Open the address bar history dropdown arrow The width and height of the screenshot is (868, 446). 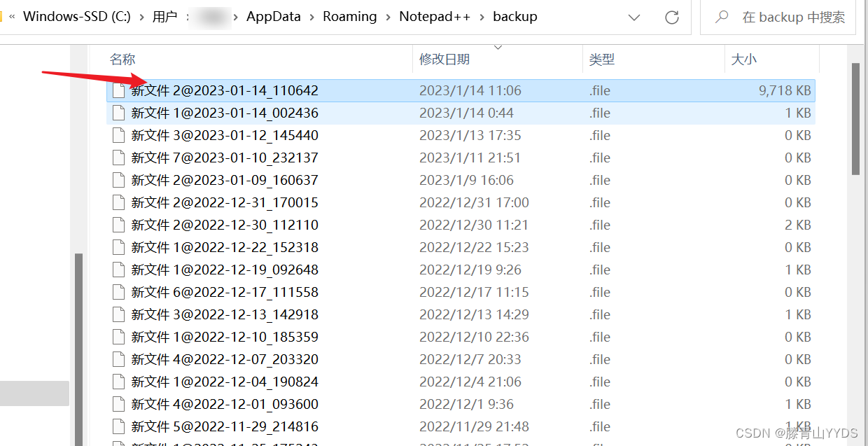point(634,17)
